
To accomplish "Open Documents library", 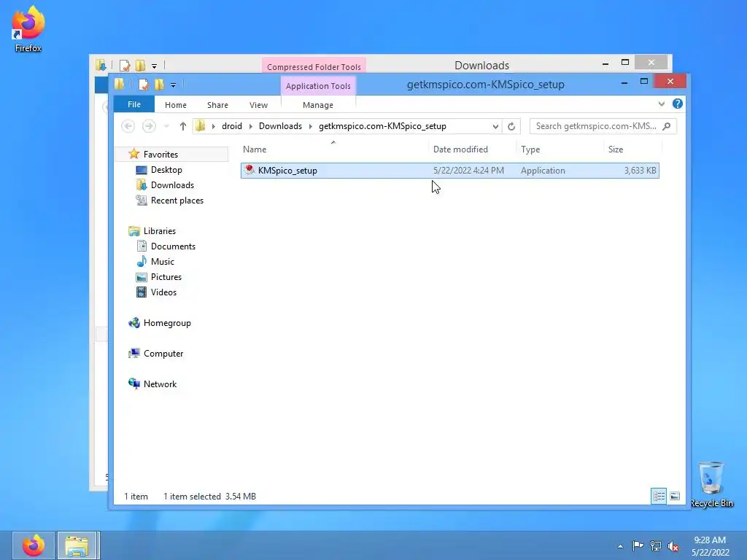I will (173, 246).
